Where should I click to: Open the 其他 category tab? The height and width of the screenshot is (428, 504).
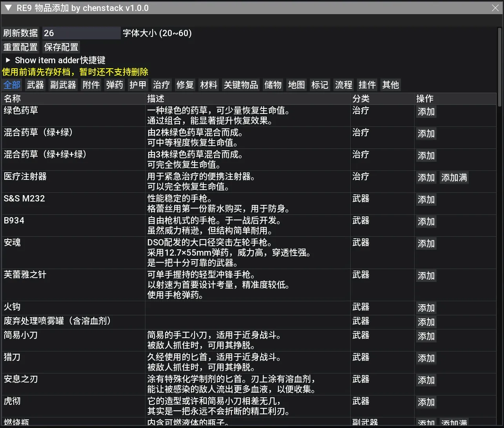[x=390, y=85]
